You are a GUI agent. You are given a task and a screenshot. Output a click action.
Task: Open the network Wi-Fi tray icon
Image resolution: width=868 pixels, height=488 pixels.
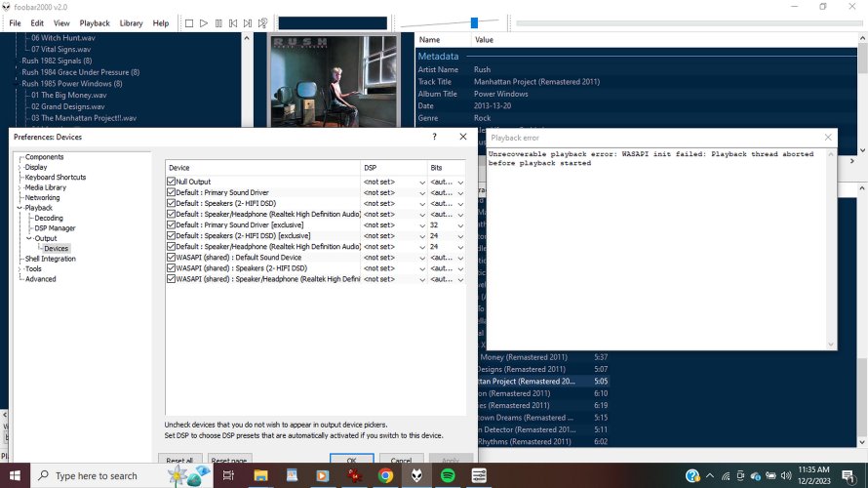click(x=726, y=476)
